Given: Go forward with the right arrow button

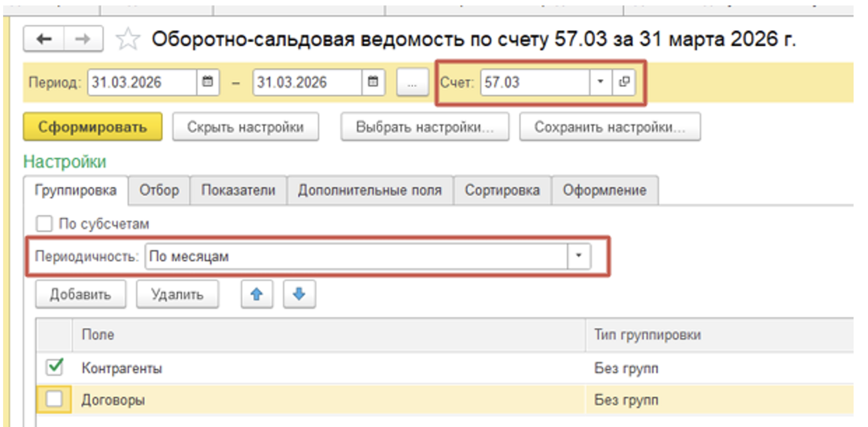Looking at the screenshot, I should [83, 39].
